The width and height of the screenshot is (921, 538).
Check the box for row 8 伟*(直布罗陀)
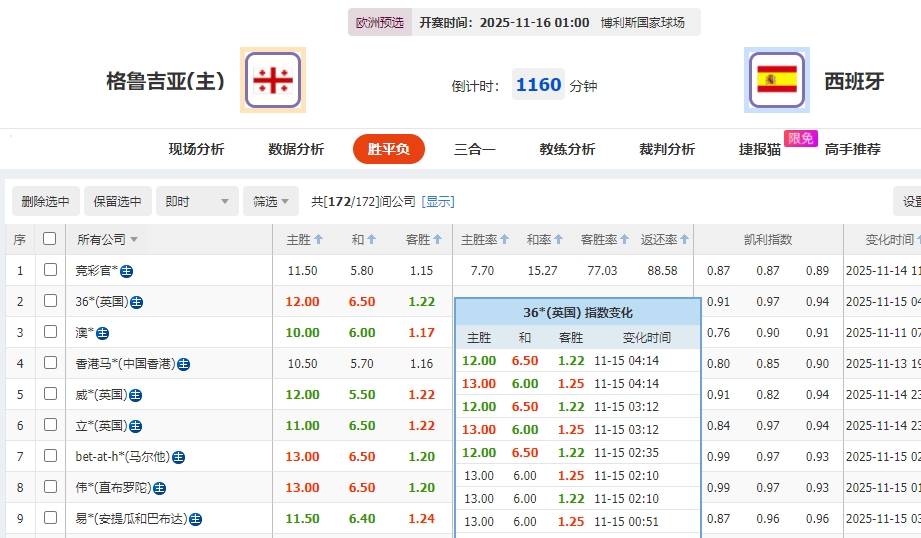pyautogui.click(x=51, y=487)
